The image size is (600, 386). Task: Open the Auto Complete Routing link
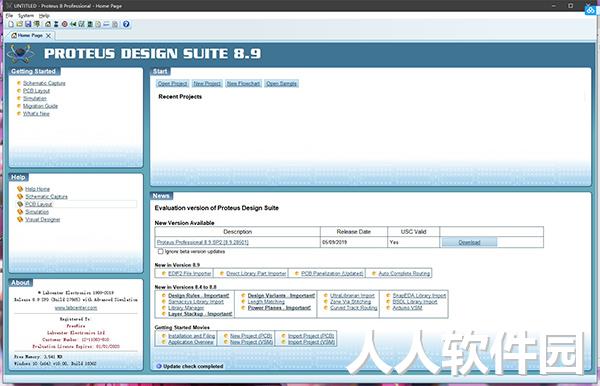pyautogui.click(x=404, y=274)
